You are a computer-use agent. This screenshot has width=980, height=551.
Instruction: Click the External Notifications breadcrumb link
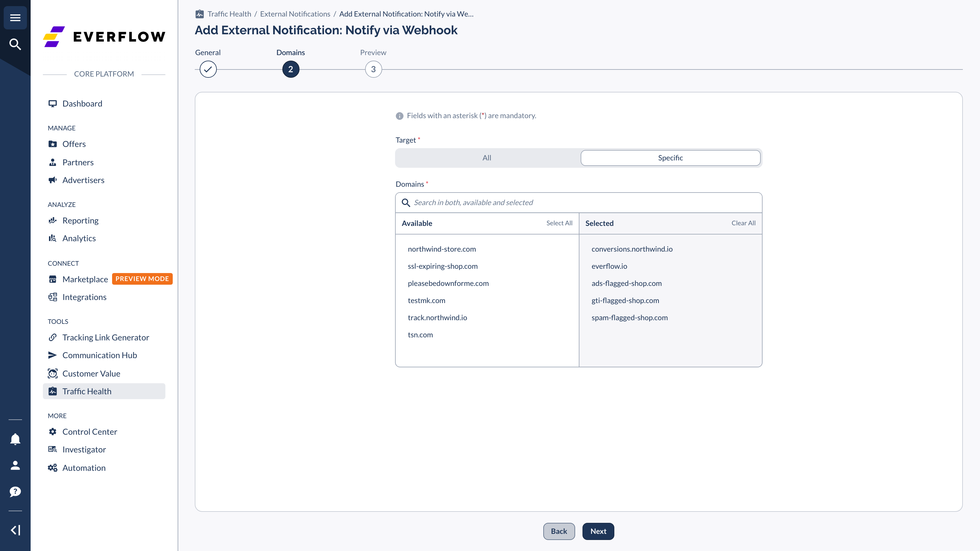point(295,14)
